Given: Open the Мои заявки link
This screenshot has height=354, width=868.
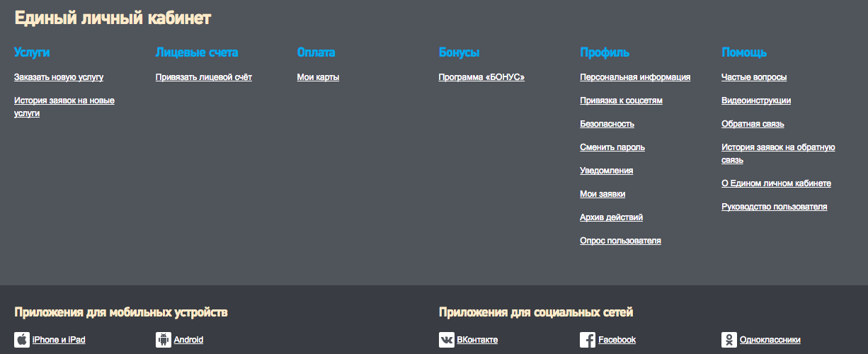Looking at the screenshot, I should tap(603, 194).
